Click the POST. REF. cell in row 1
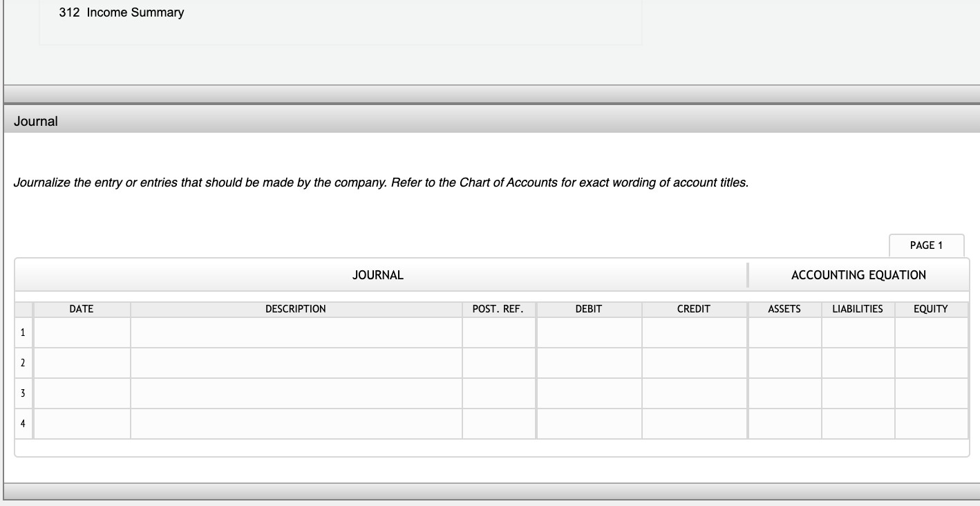Viewport: 980px width, 506px height. (499, 332)
